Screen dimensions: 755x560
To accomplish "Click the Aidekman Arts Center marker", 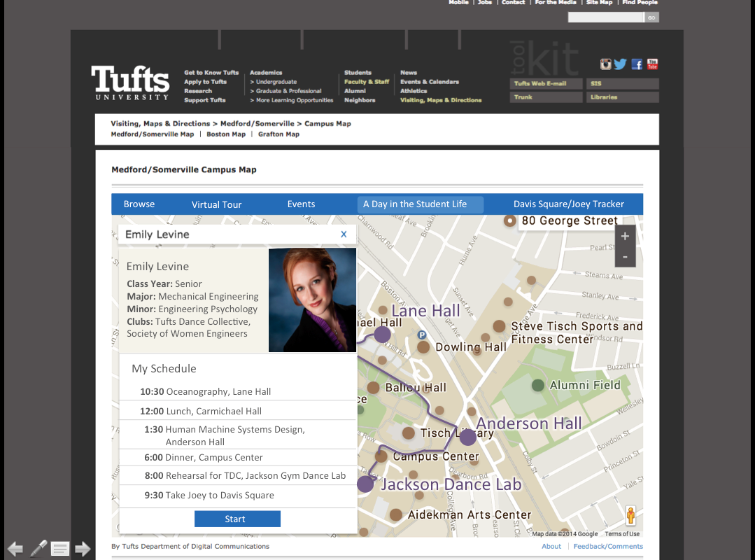I will 396,514.
